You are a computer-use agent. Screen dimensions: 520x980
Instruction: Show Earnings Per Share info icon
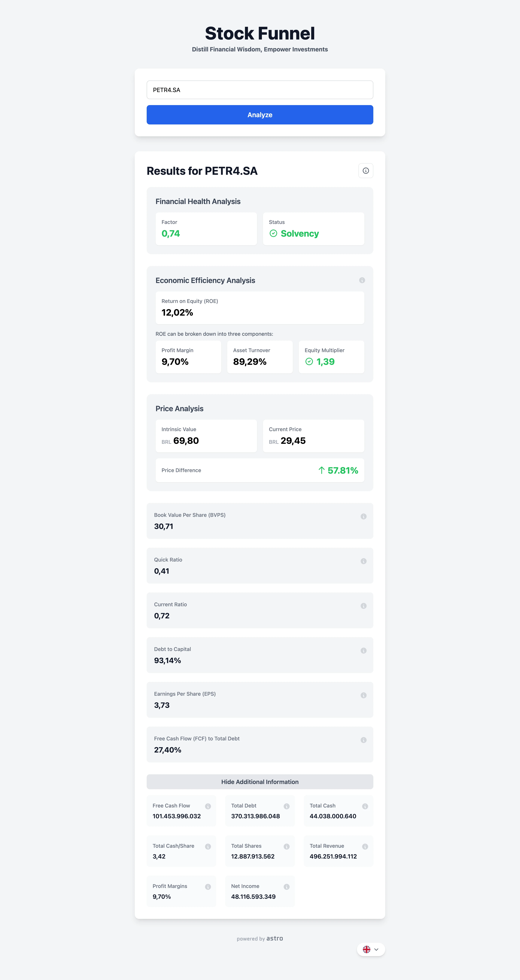[364, 696]
